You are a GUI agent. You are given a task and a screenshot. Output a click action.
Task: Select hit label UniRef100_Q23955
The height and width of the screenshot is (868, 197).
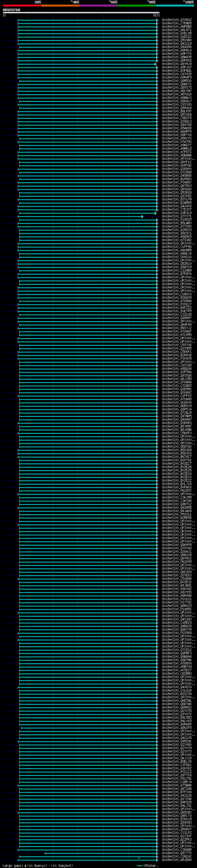pos(177,349)
